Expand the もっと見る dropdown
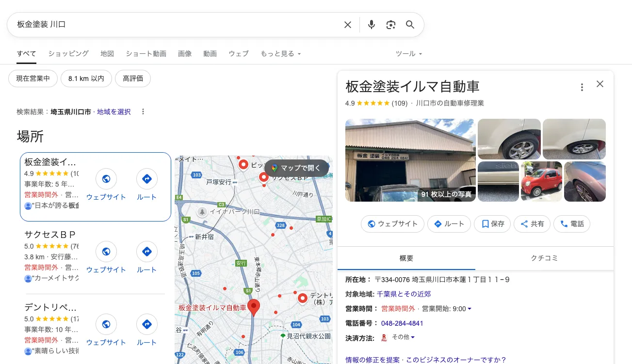This screenshot has height=364, width=632. point(281,54)
